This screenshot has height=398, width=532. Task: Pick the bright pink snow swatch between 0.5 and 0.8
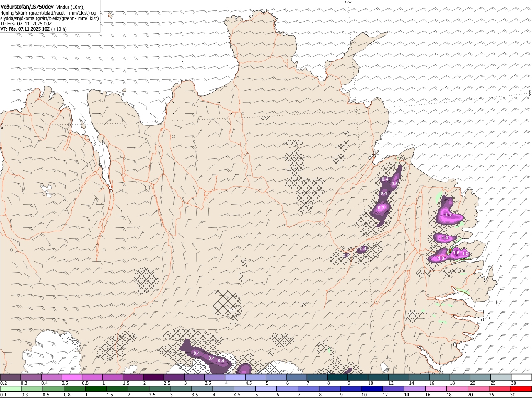coord(72,377)
